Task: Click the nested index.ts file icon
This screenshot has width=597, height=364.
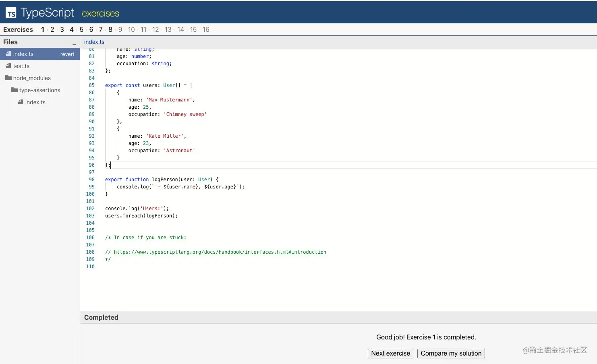Action: pos(21,102)
